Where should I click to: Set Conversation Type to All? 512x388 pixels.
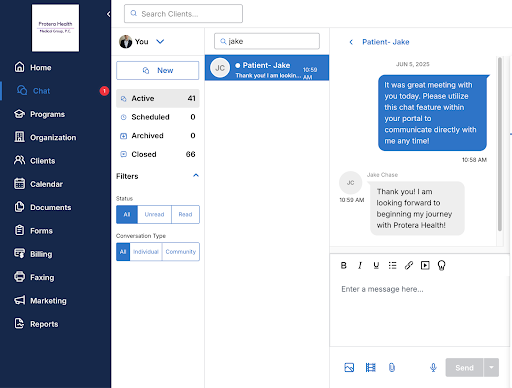123,252
